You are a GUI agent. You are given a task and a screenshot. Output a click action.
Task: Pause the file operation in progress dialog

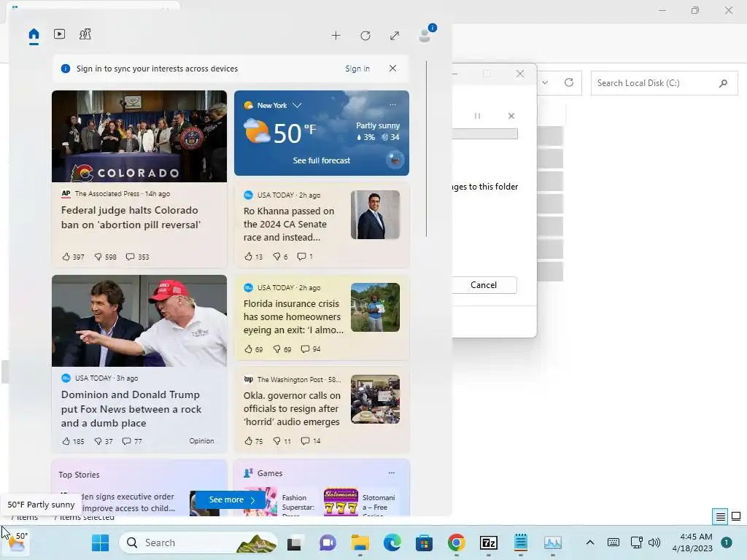477,116
